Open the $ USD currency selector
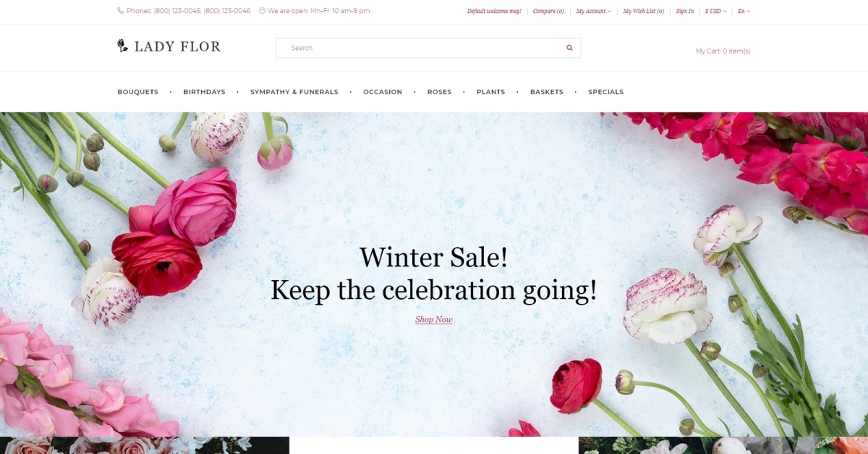 pyautogui.click(x=716, y=11)
